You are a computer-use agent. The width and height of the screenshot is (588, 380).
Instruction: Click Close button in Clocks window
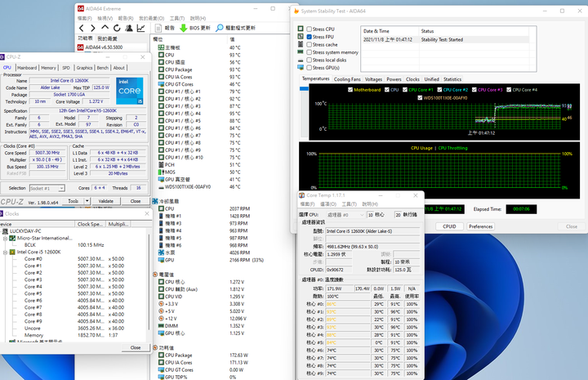(136, 348)
